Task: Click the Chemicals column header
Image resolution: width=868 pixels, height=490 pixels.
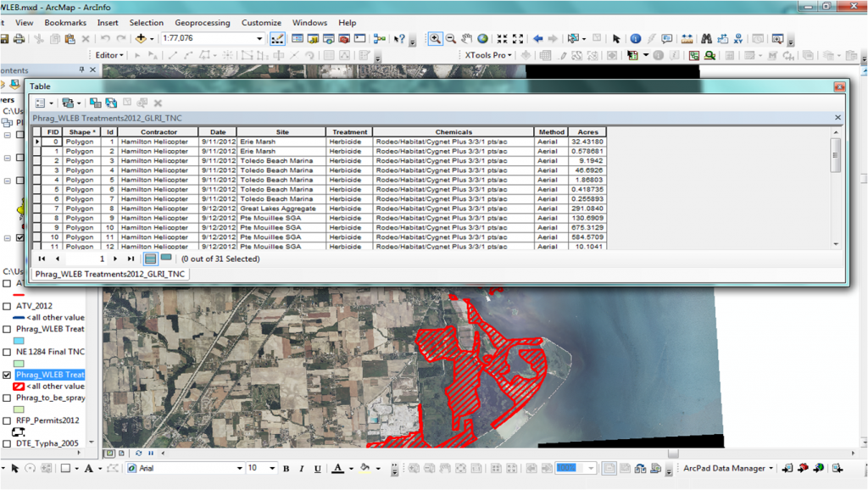Action: click(453, 131)
